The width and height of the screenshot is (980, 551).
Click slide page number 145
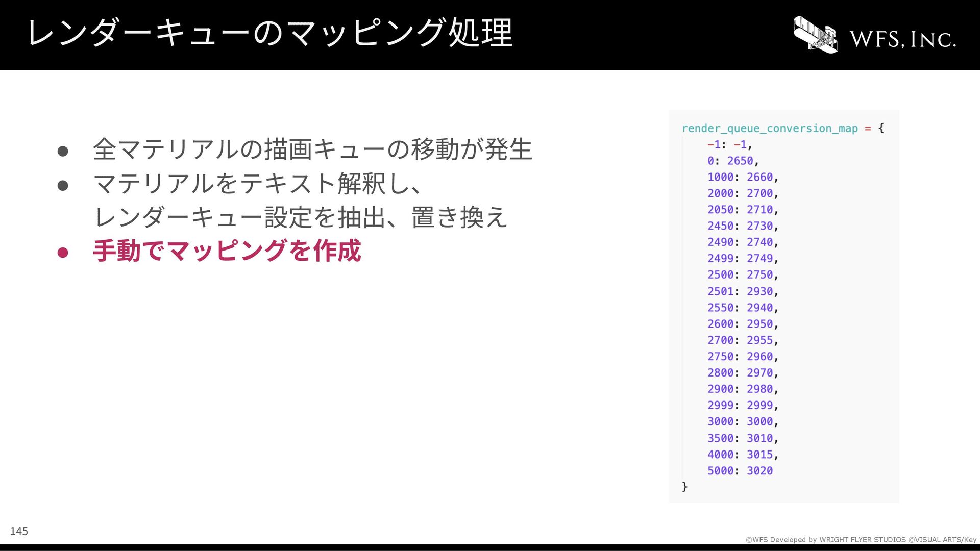click(19, 532)
